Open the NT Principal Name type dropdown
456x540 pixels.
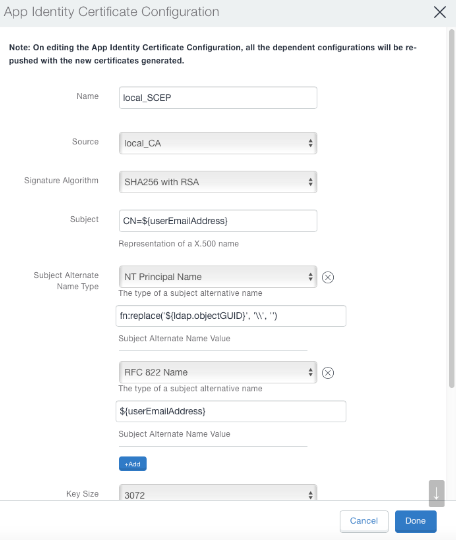pyautogui.click(x=218, y=277)
